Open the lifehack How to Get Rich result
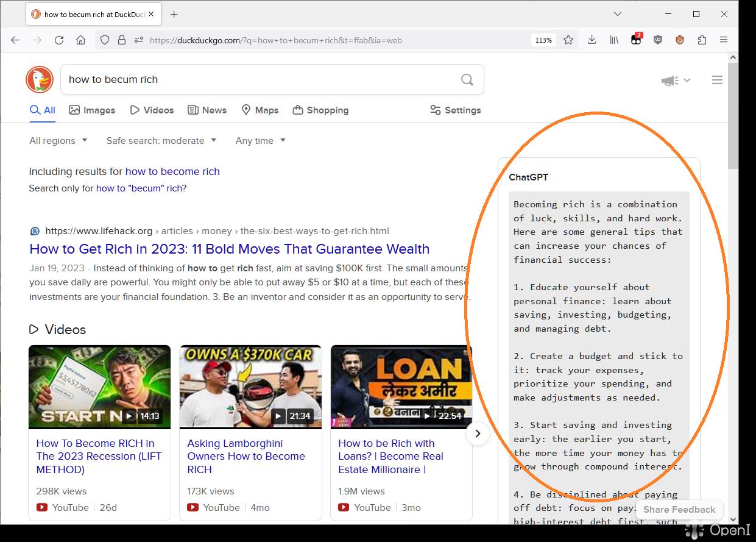 pyautogui.click(x=229, y=249)
